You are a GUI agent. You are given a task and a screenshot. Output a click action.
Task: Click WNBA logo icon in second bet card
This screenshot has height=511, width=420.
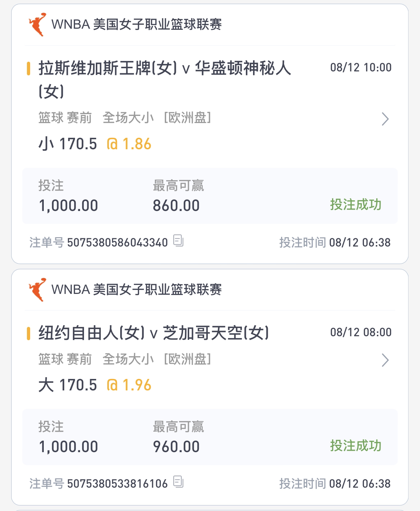(x=37, y=289)
